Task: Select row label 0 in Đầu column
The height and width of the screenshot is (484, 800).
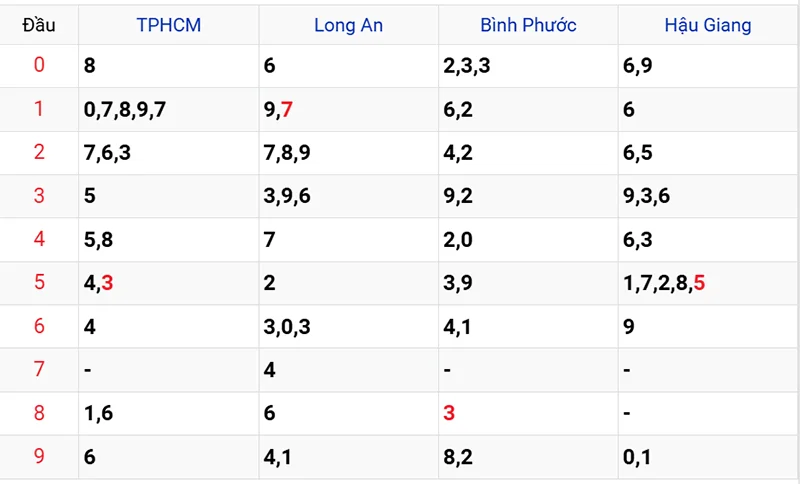Action: (39, 66)
